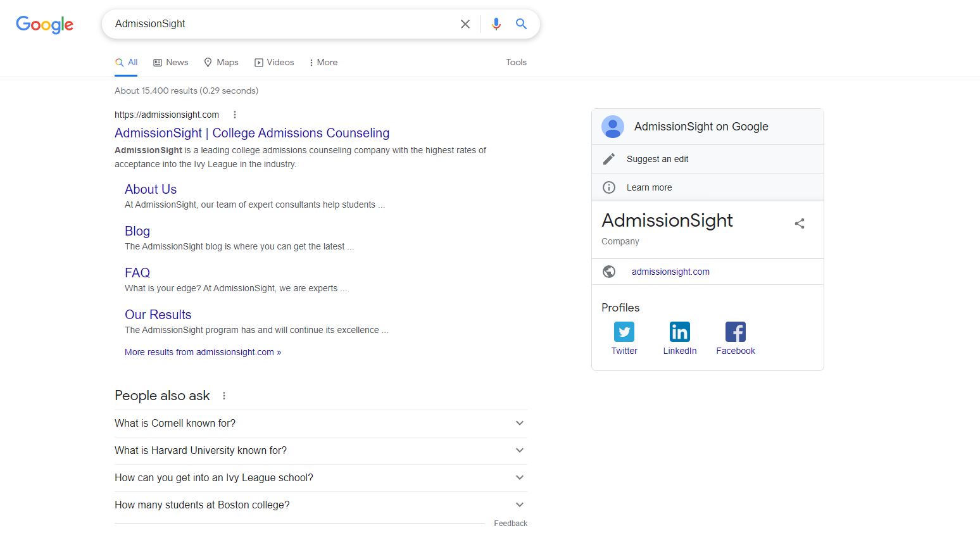
Task: Open AdmissionSight | College Admissions Counseling result
Action: 252,133
